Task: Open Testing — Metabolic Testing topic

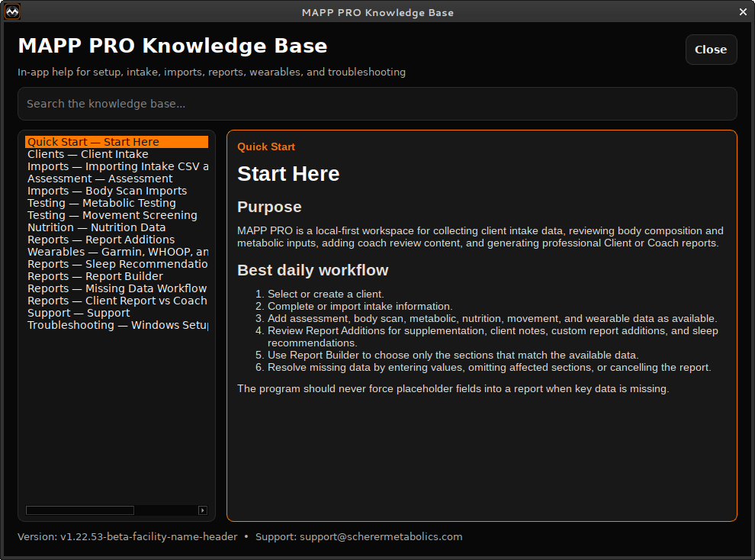Action: coord(117,203)
